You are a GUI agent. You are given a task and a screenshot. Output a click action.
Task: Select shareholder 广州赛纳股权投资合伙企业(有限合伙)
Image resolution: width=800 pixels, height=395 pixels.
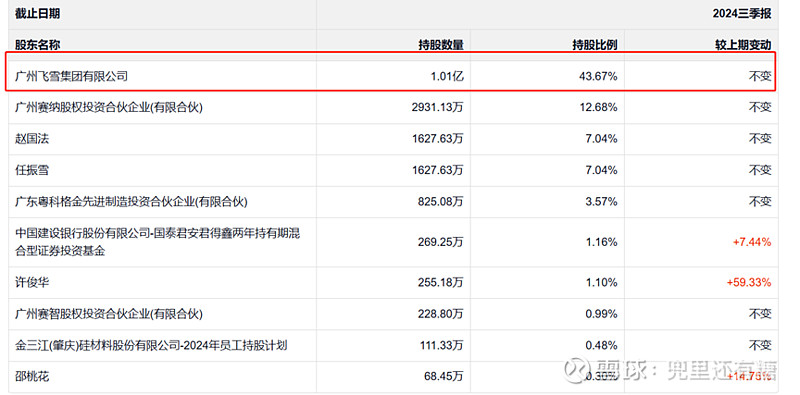(109, 108)
